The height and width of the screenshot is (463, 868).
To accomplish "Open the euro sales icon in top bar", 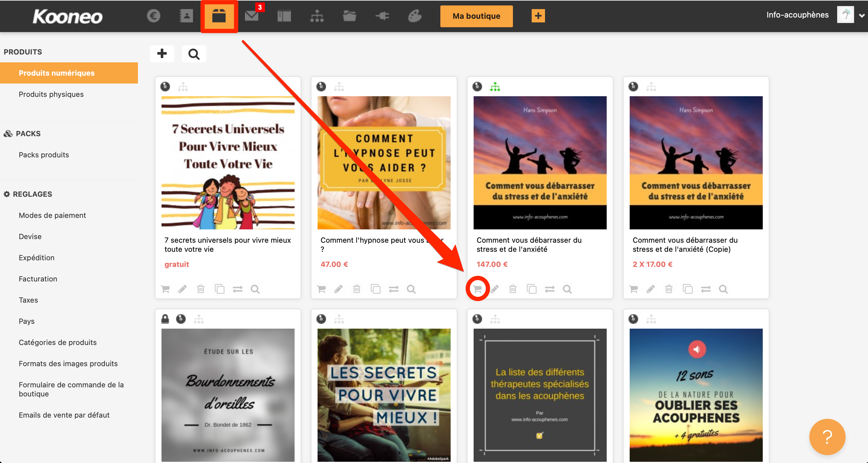I will point(153,16).
